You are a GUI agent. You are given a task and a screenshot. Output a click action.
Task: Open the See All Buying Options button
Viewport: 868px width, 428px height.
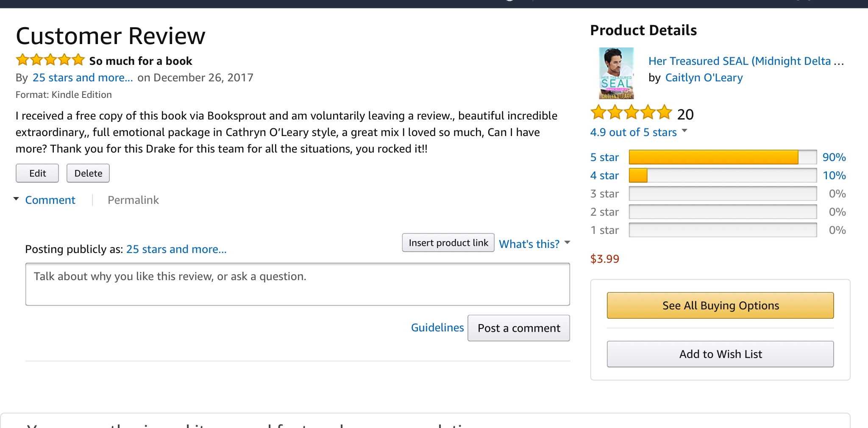pyautogui.click(x=720, y=306)
